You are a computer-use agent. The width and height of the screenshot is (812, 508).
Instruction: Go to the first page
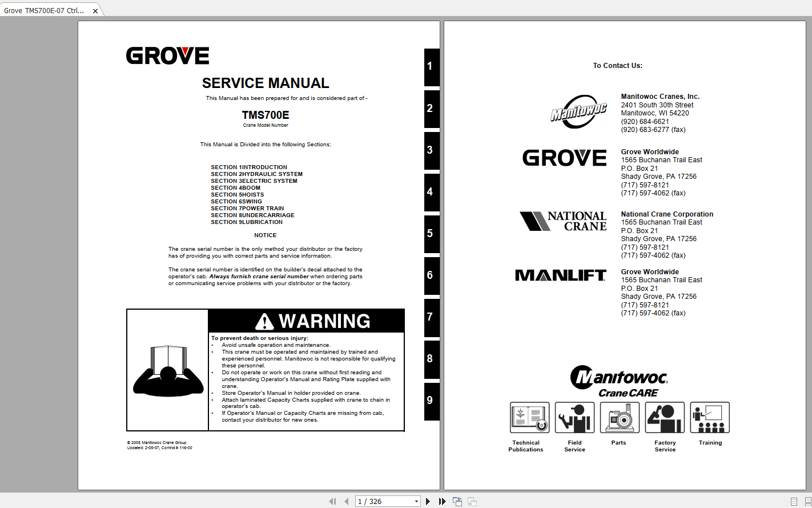(332, 501)
